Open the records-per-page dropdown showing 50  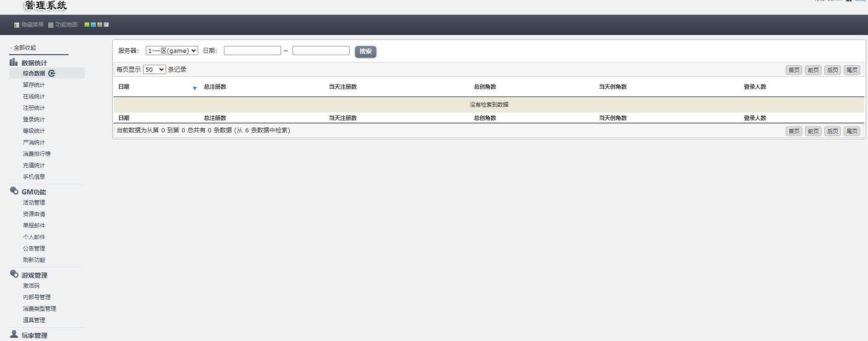(154, 70)
